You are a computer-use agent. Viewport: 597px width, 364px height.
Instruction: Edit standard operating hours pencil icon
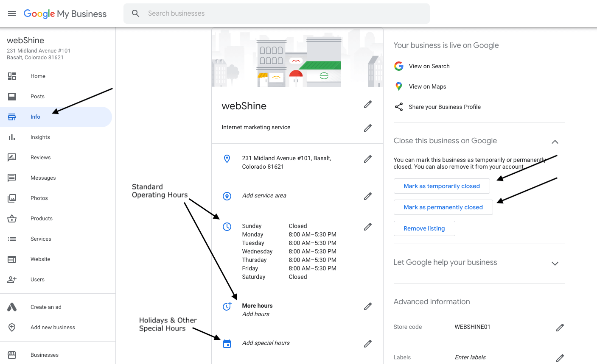coord(367,227)
